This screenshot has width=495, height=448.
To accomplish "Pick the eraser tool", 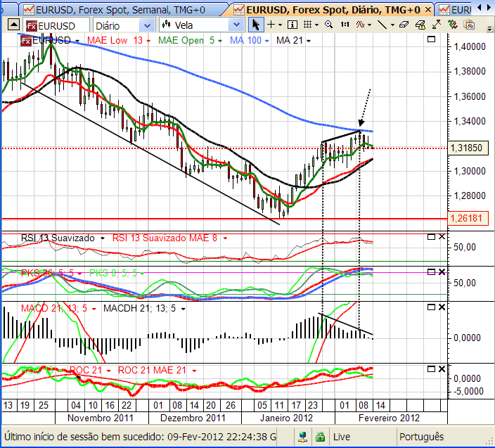I will click(x=403, y=25).
